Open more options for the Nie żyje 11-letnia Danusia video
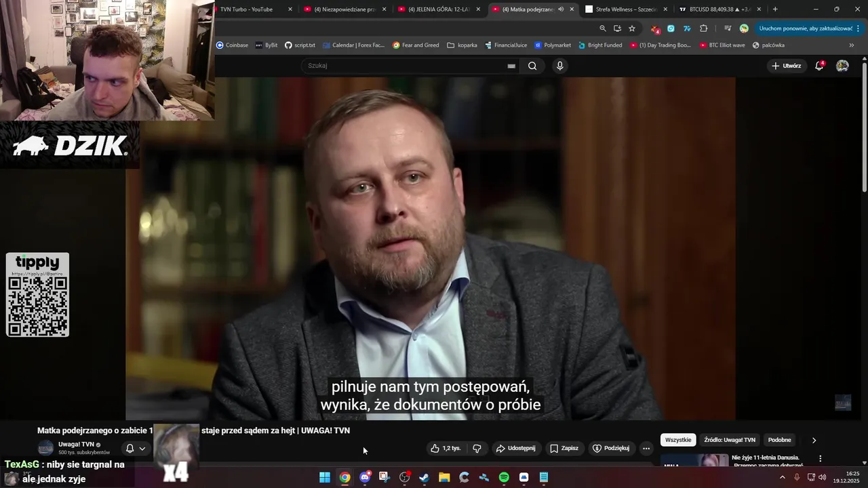This screenshot has height=488, width=868. click(820, 459)
